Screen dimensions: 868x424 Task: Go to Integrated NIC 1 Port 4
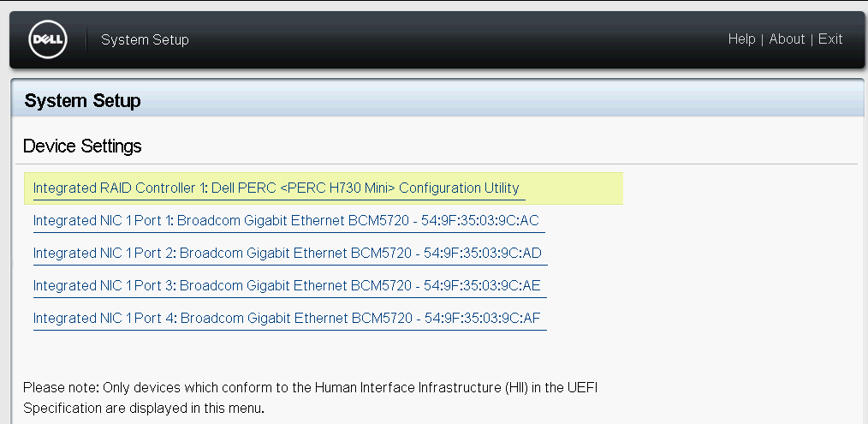coord(287,319)
